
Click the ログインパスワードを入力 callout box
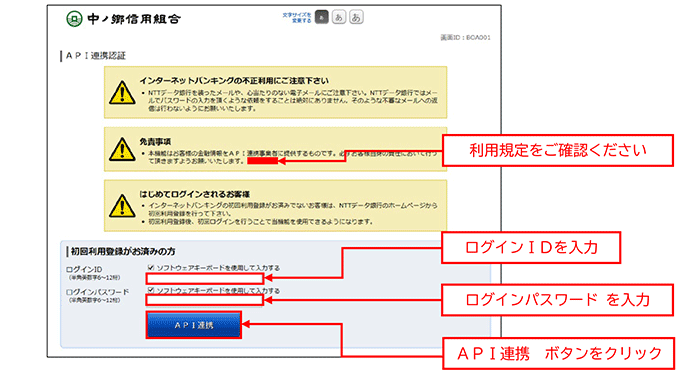tap(557, 300)
